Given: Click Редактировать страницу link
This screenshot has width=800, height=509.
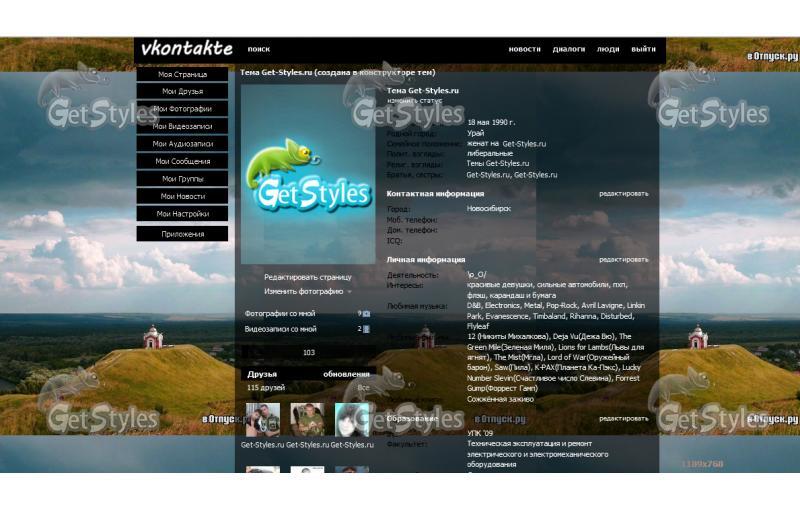Looking at the screenshot, I should click(308, 277).
